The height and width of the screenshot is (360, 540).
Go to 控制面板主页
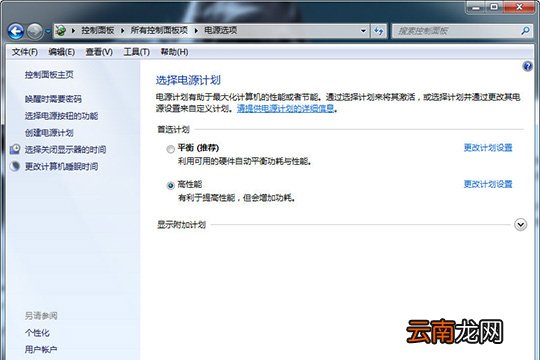[x=49, y=74]
